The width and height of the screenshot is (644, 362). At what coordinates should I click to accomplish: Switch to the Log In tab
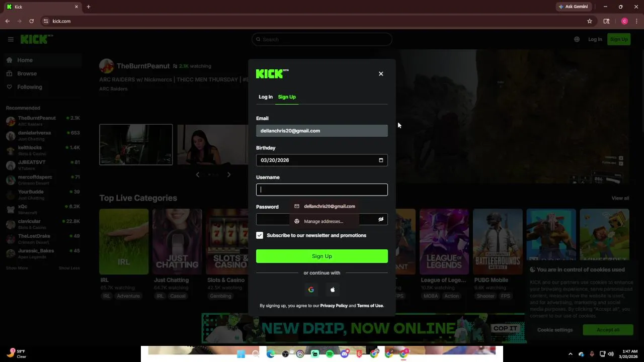(266, 97)
